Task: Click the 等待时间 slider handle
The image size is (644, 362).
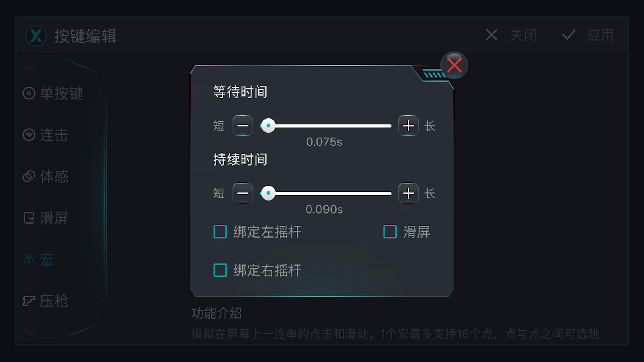Action: (268, 126)
